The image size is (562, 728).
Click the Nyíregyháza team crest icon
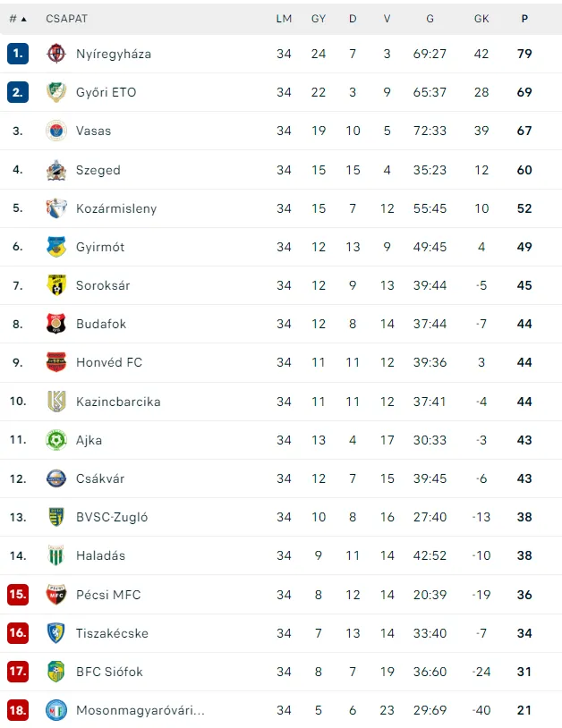[x=56, y=54]
